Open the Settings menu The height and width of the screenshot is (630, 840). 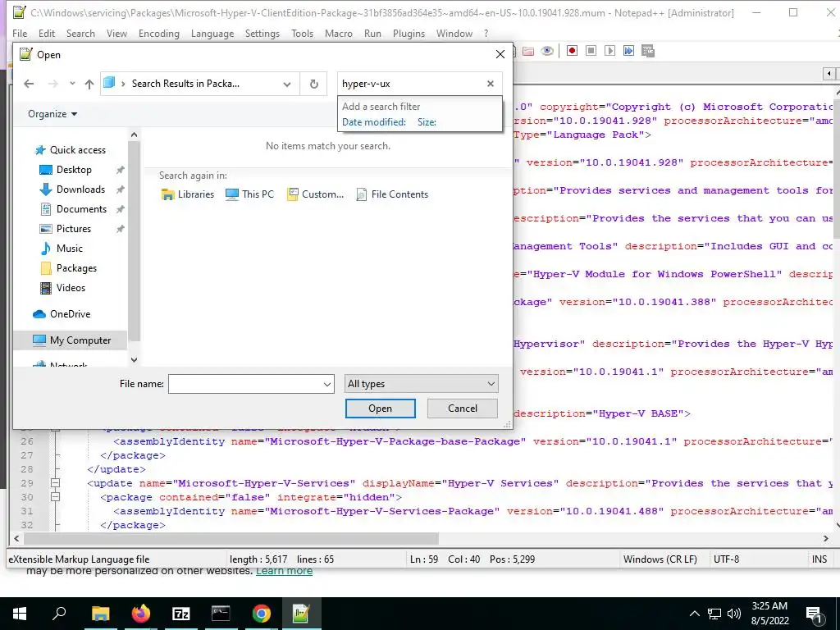click(x=262, y=33)
